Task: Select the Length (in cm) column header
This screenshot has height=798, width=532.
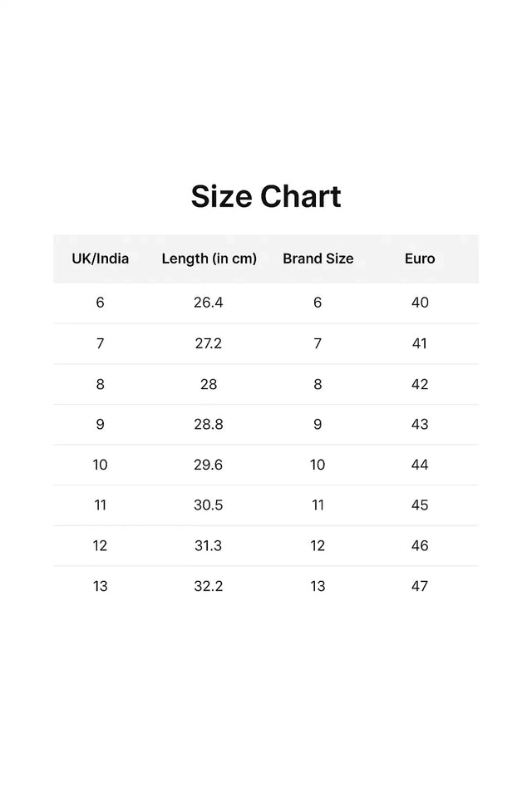Action: [x=209, y=259]
